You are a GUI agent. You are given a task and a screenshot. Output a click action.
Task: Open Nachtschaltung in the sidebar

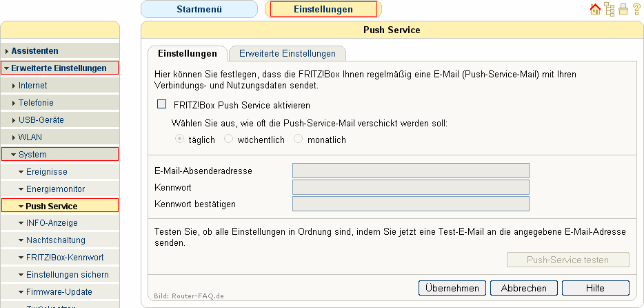(60, 240)
